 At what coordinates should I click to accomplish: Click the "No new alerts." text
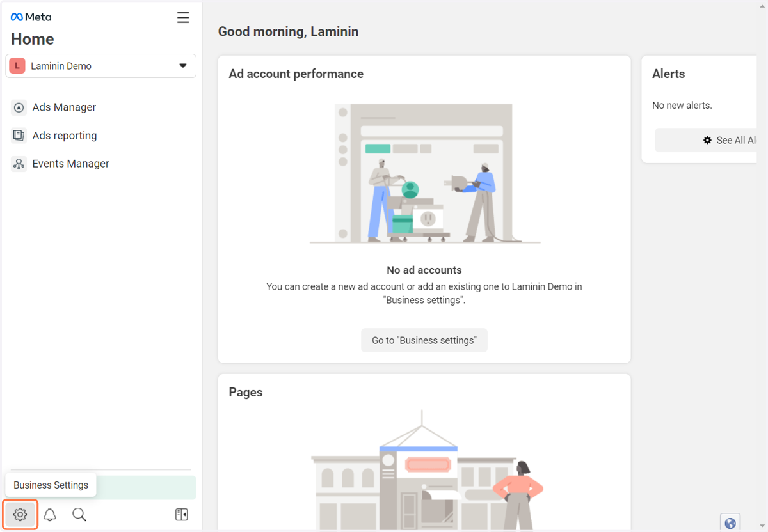point(682,105)
